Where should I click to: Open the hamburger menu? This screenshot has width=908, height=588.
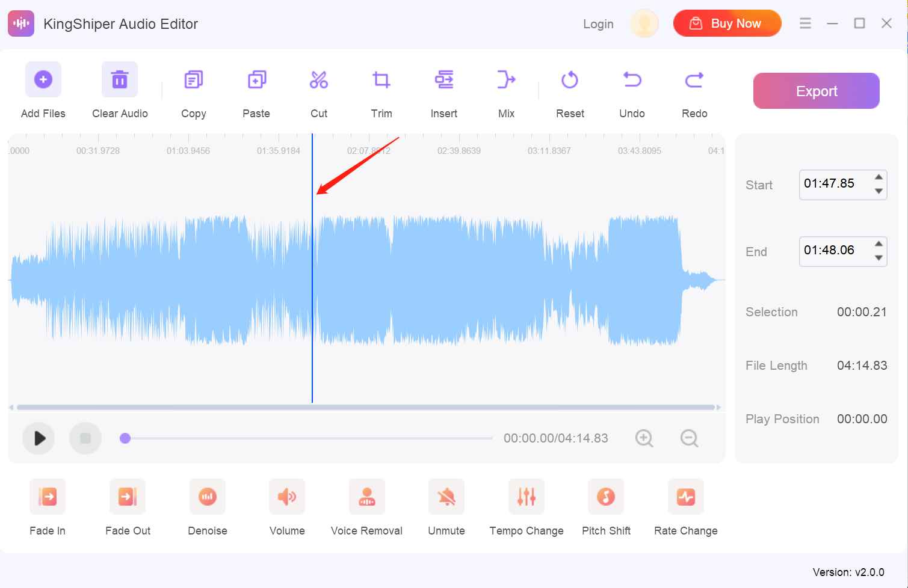pyautogui.click(x=805, y=23)
